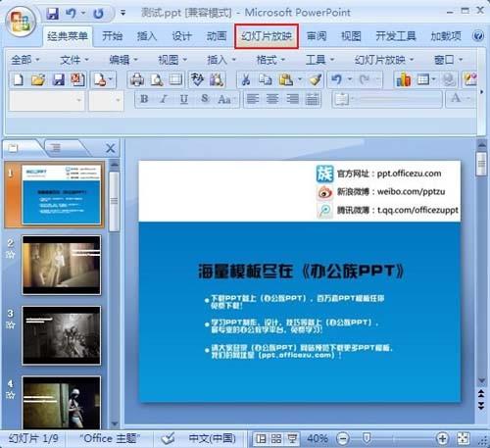
Task: Expand the font size combo box
Action: pyautogui.click(x=118, y=101)
